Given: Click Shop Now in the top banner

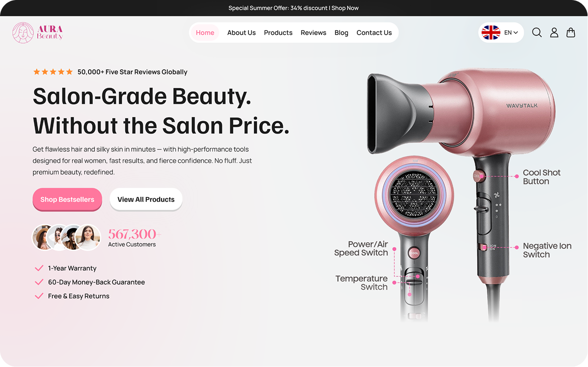Looking at the screenshot, I should tap(345, 8).
